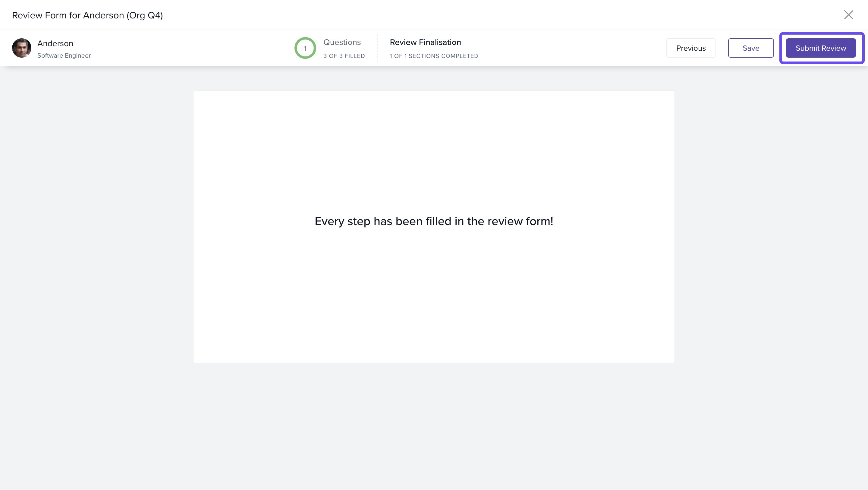The width and height of the screenshot is (868, 490).
Task: Close the review form with X
Action: point(848,15)
